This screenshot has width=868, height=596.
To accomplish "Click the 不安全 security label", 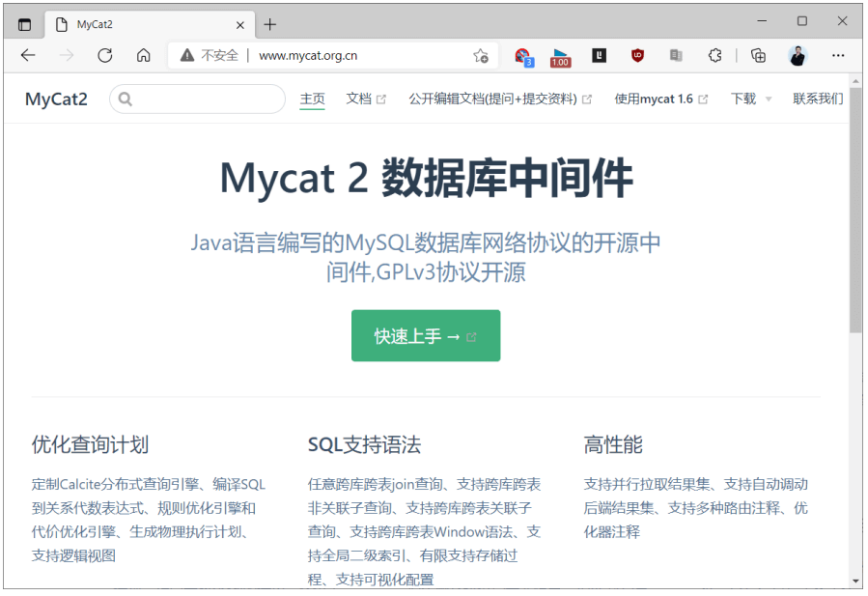I will point(220,55).
